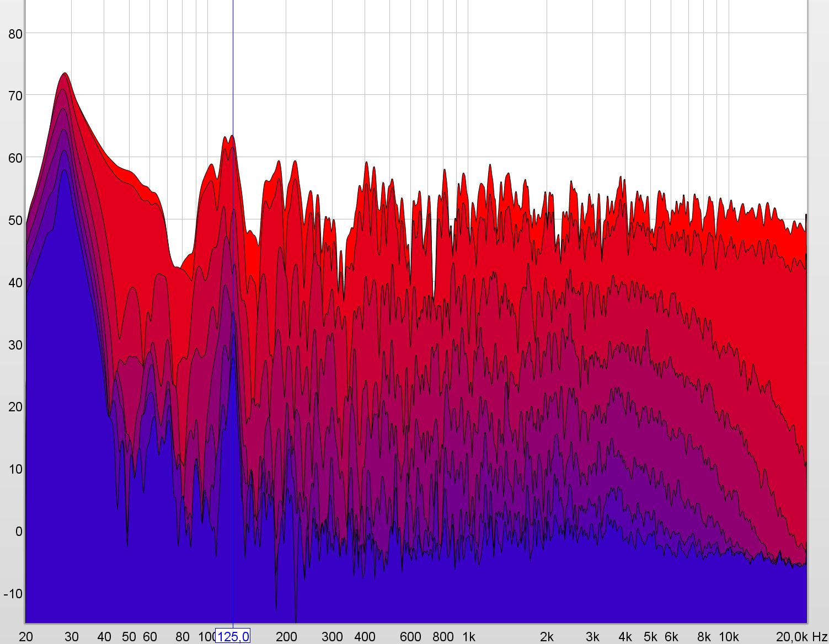Click the 4k frequency axis label
Screen dimensions: 829x644
pyautogui.click(x=625, y=637)
